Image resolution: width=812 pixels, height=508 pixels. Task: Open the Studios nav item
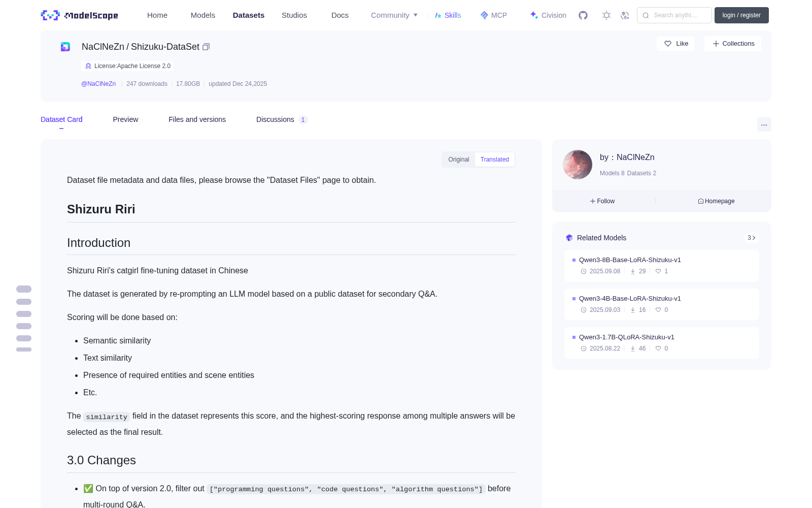(294, 15)
